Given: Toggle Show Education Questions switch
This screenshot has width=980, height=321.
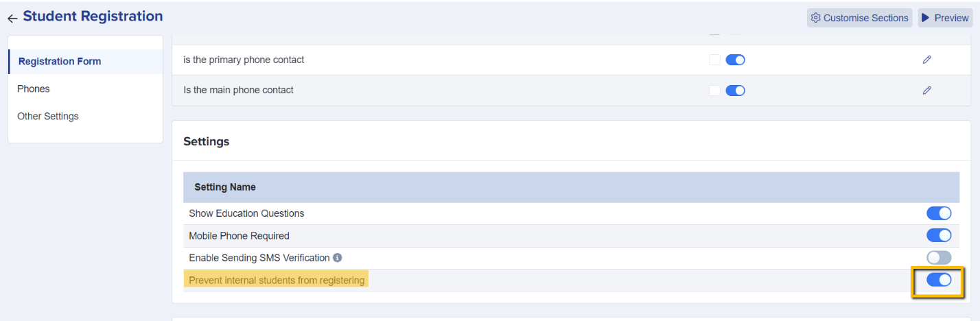Looking at the screenshot, I should click(939, 213).
